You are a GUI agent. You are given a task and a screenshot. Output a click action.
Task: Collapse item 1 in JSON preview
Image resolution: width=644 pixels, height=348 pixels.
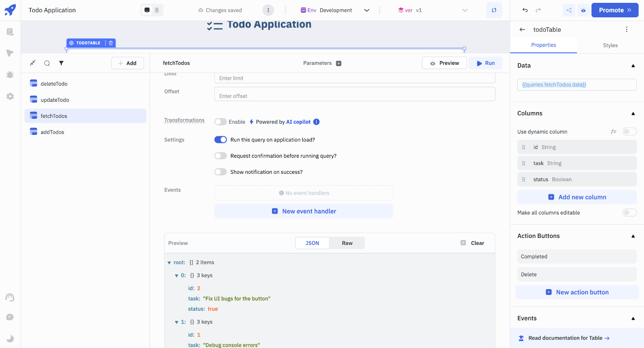tap(176, 322)
